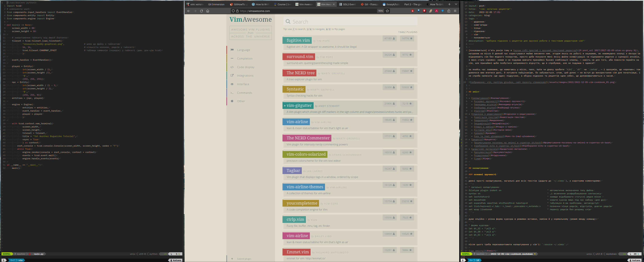Click tmux window 'vim' in left terminal

coord(21,260)
